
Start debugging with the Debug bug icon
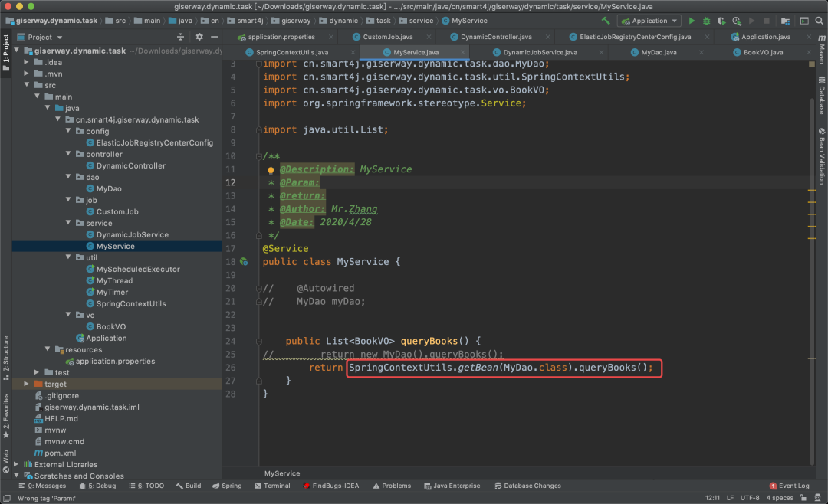click(705, 21)
